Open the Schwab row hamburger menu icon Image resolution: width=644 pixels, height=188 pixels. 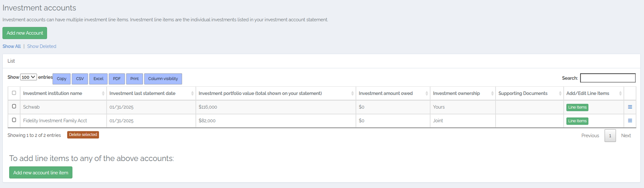630,107
